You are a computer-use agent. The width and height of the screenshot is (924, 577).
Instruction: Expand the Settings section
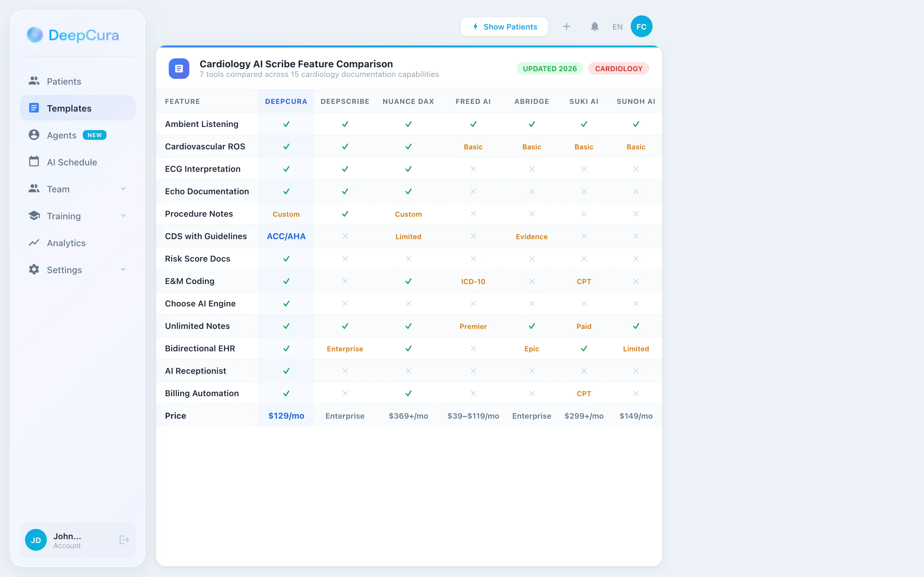[123, 269]
